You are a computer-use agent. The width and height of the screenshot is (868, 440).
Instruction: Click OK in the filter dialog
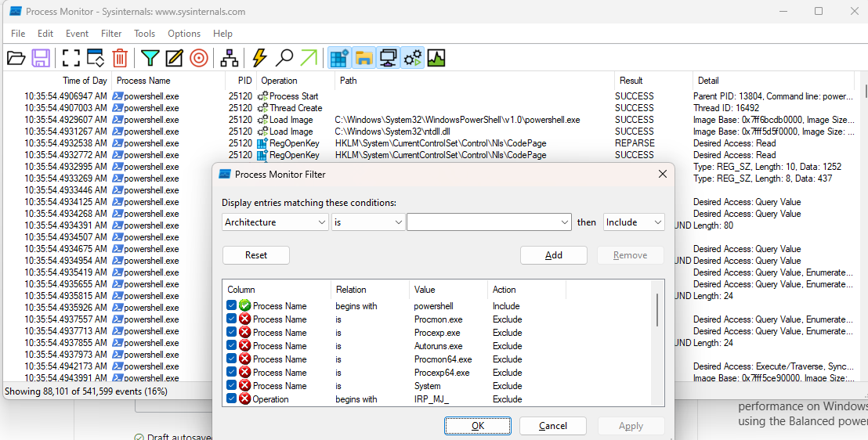coord(478,426)
